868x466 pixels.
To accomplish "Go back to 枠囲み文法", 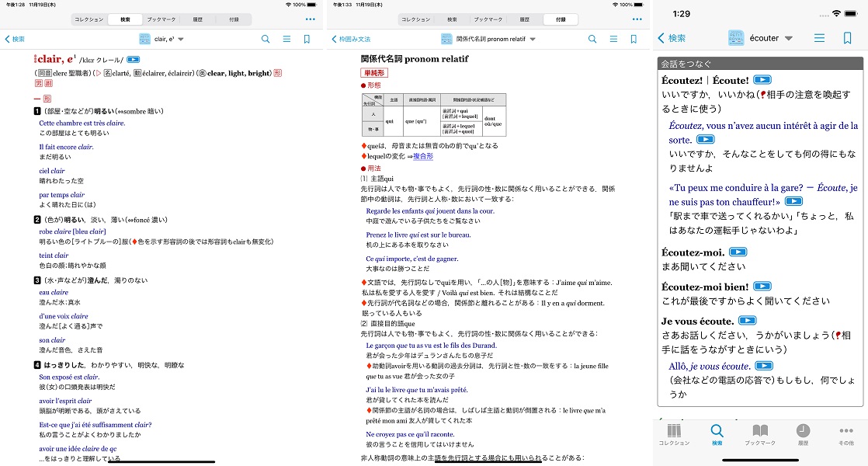I will (x=351, y=39).
